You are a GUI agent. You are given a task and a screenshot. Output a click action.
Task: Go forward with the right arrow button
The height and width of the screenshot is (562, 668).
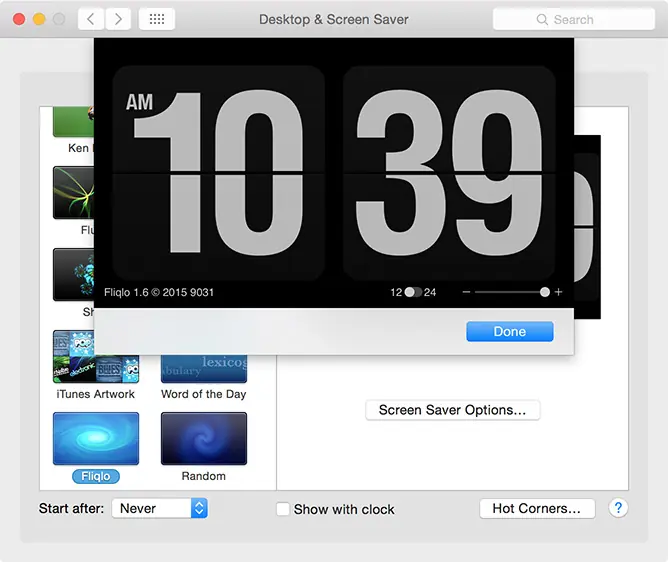point(118,19)
